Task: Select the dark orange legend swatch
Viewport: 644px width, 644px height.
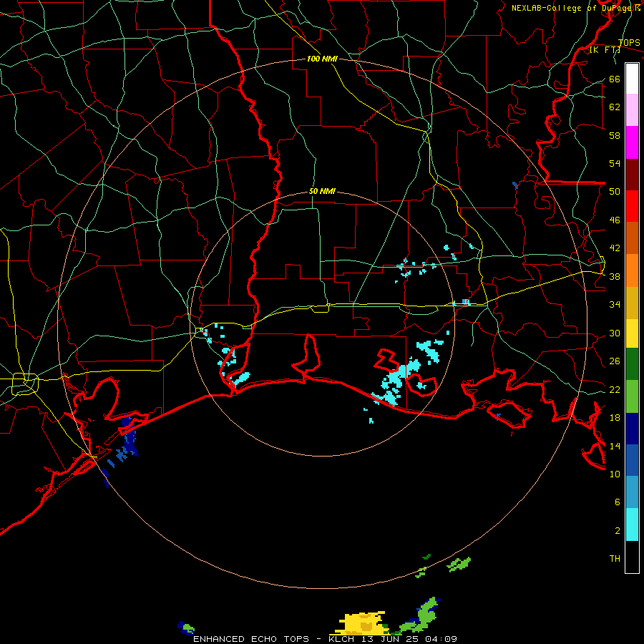Action: coord(632,238)
